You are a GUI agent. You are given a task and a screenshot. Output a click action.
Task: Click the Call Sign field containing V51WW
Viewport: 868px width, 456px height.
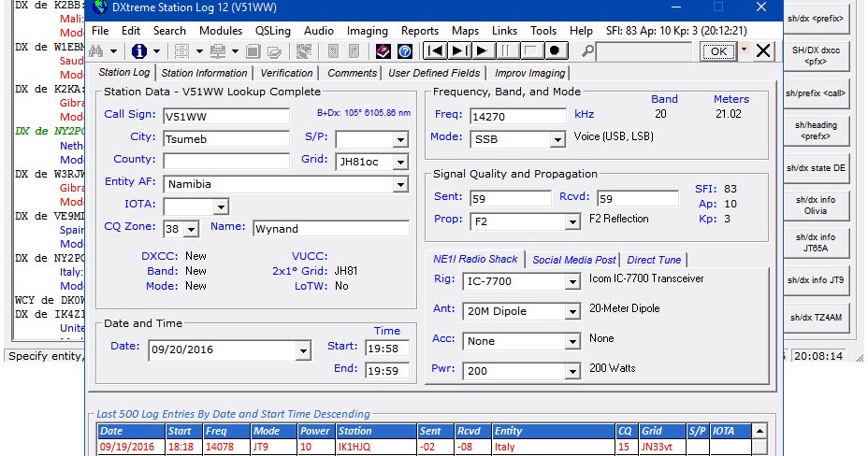coord(225,117)
